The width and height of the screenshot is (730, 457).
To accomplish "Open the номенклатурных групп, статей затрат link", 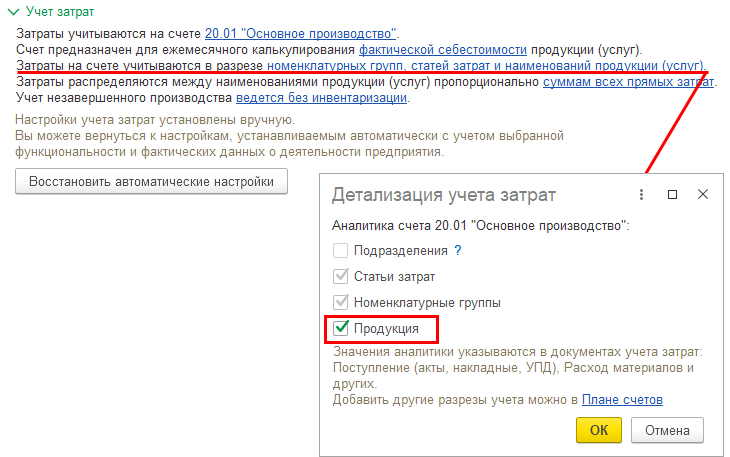I will coord(486,66).
